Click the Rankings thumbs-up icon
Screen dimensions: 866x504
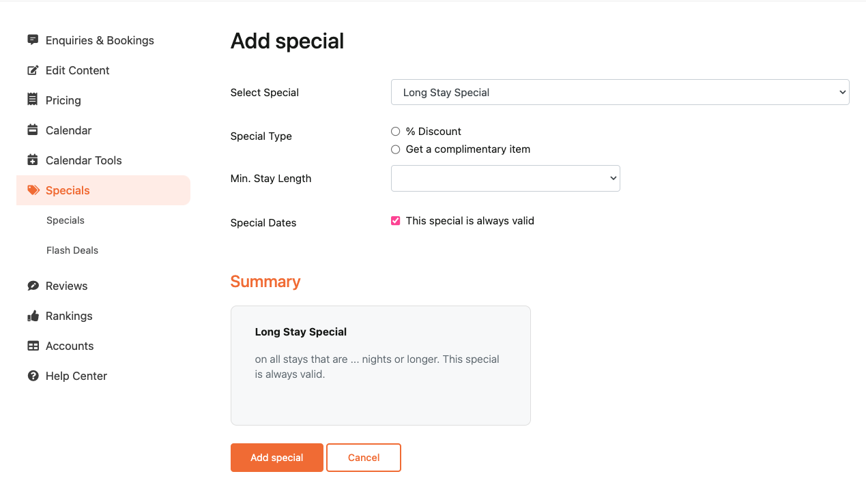(x=33, y=316)
